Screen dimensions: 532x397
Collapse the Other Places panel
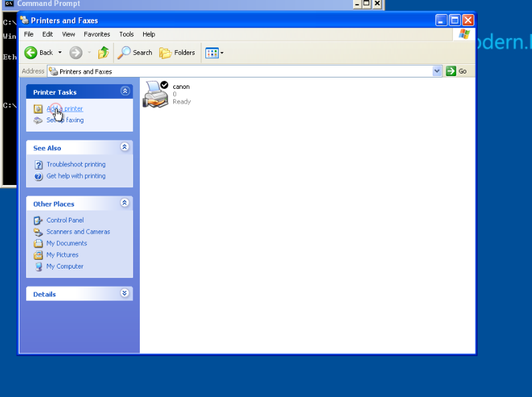pyautogui.click(x=124, y=203)
